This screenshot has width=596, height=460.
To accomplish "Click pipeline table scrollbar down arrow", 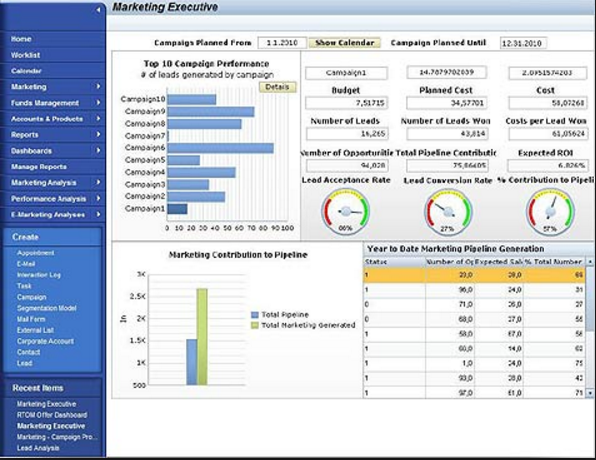I will pos(590,393).
